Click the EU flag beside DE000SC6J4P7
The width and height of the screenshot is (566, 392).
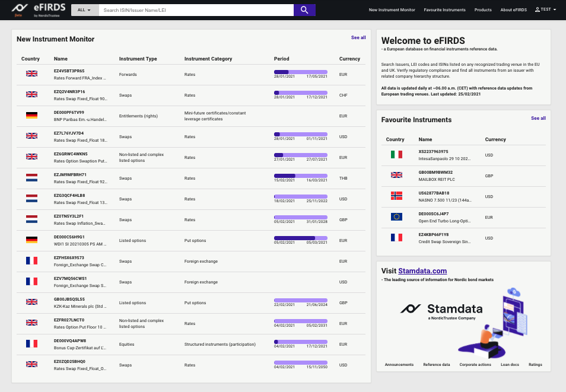coord(396,216)
